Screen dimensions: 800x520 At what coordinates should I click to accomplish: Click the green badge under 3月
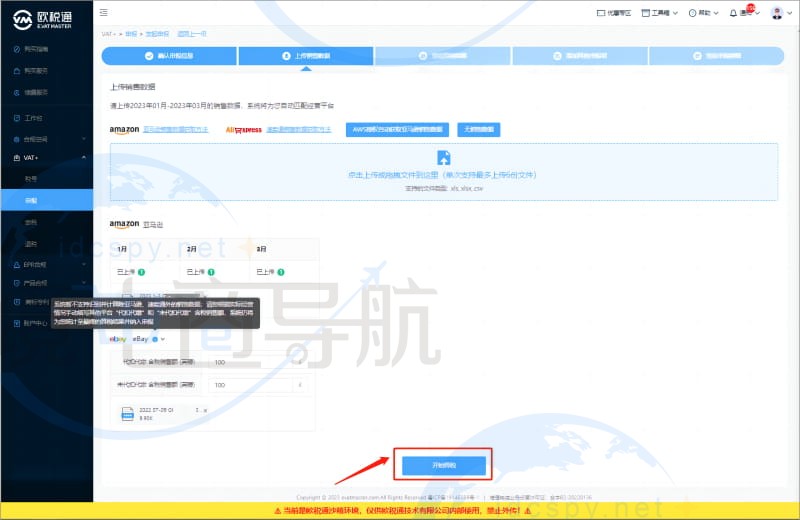click(281, 272)
